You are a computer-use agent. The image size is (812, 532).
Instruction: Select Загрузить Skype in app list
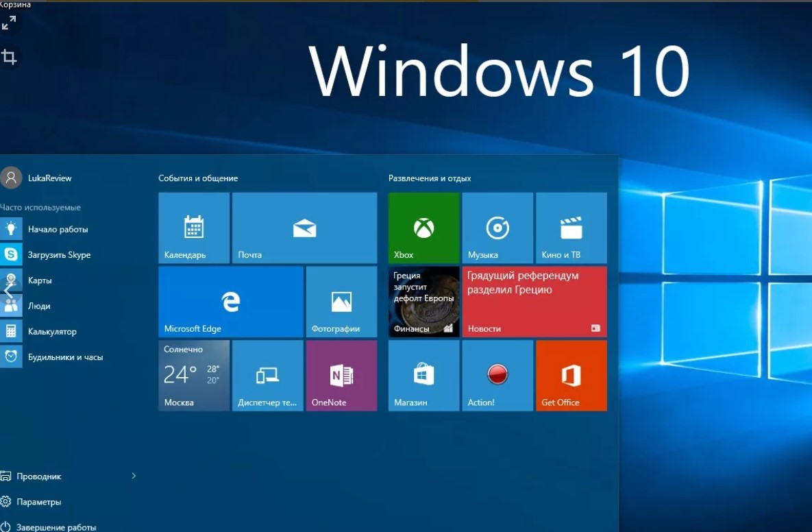[x=59, y=255]
